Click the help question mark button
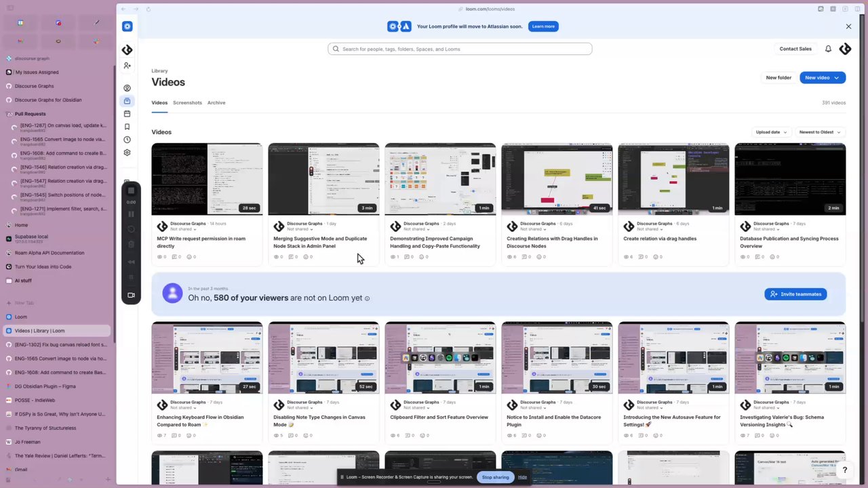This screenshot has height=488, width=868. point(844,470)
